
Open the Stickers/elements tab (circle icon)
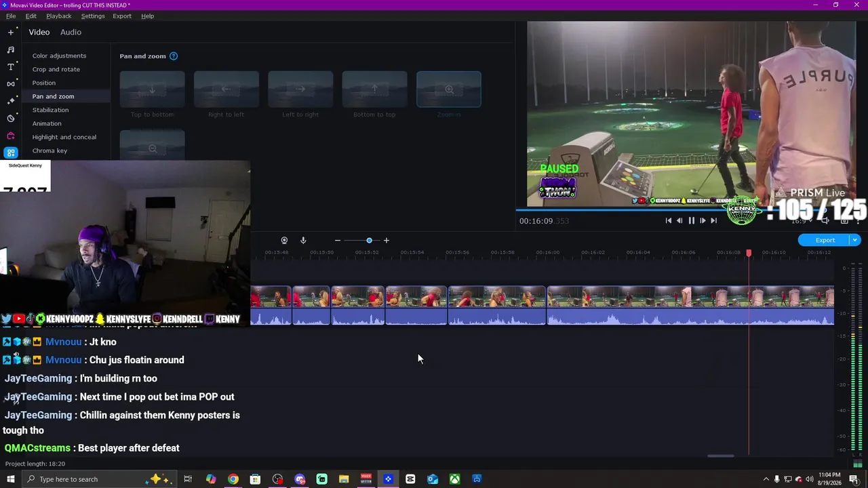coord(11,118)
